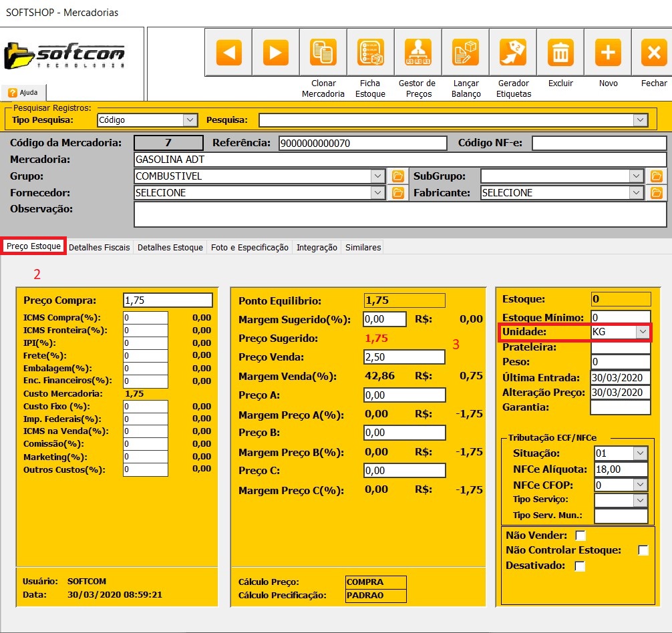Click the Lançar Balanço icon
Image resolution: width=672 pixels, height=633 pixels.
(466, 52)
